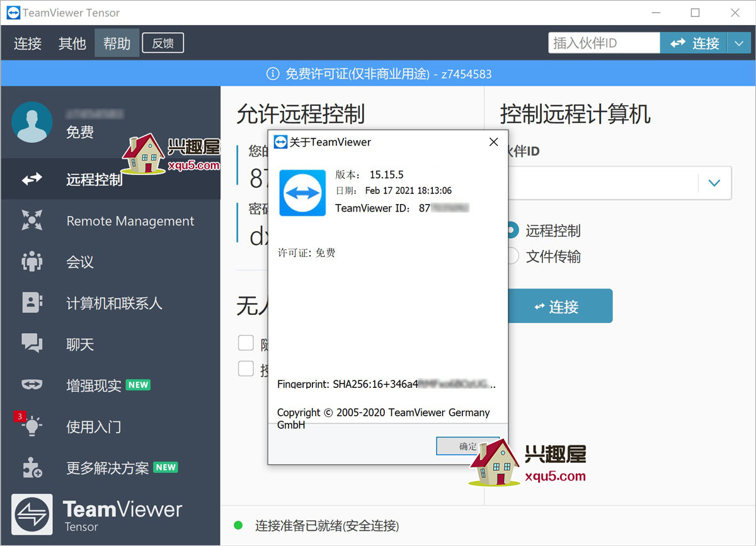The width and height of the screenshot is (756, 546).
Task: Click the About dialog title bar icon
Action: (280, 142)
